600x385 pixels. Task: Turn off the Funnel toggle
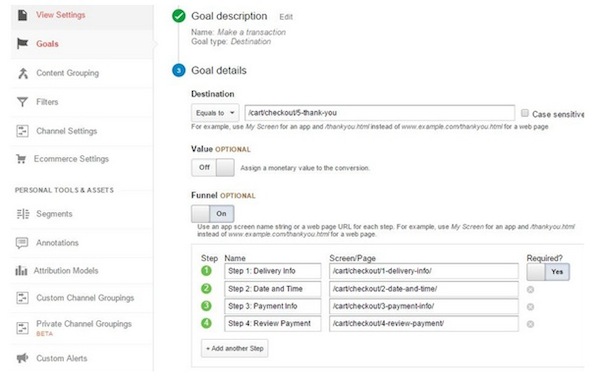[213, 214]
